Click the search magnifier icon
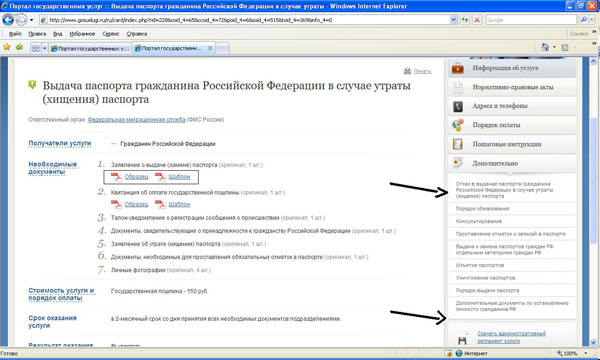Screen dimensions: 600x360 click(583, 20)
